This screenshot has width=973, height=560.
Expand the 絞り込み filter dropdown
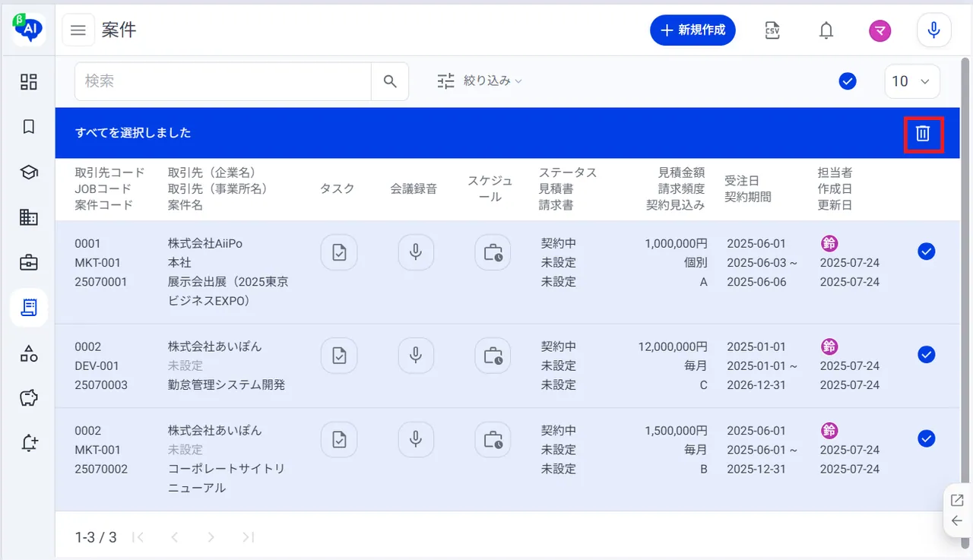point(480,81)
